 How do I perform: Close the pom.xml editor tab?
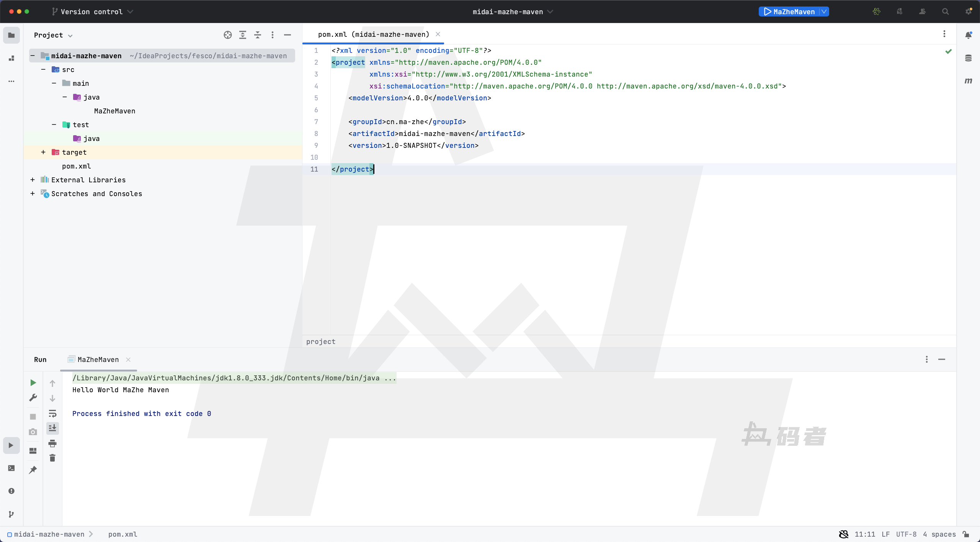(x=438, y=34)
